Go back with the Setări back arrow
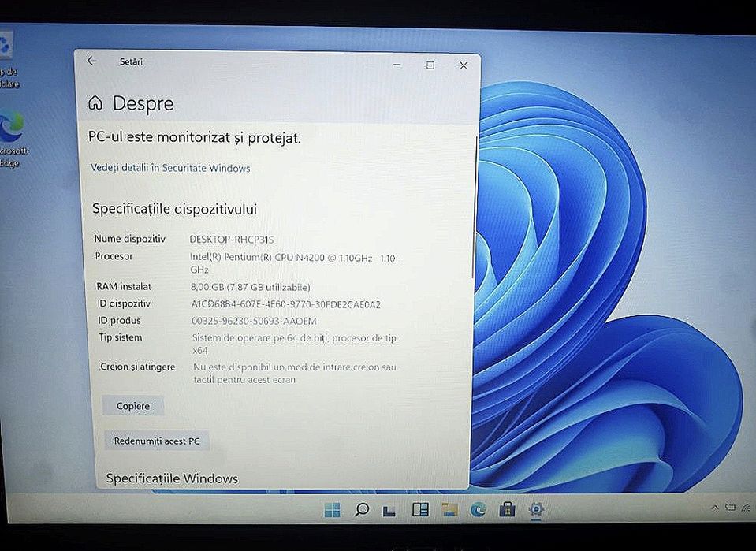 (x=91, y=61)
